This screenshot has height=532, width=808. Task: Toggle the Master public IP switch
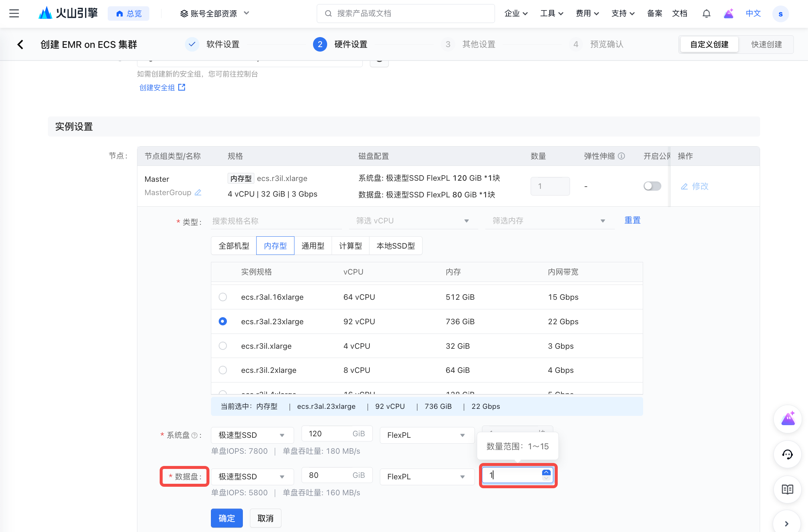point(652,186)
